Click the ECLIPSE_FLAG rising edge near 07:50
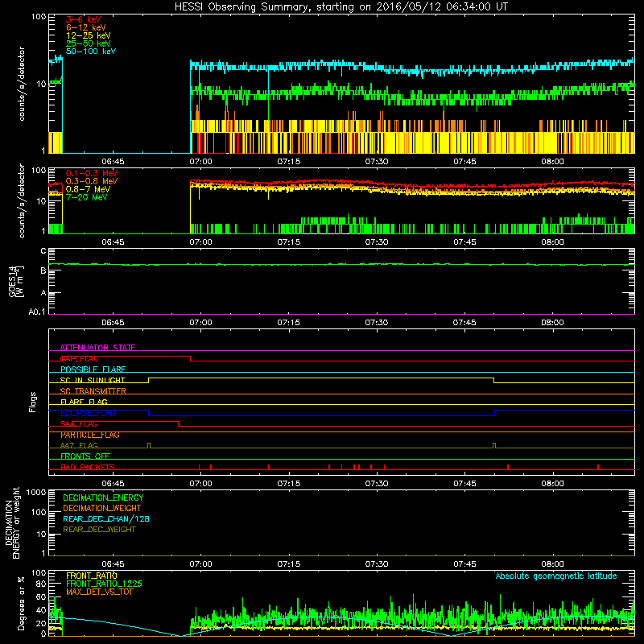The height and width of the screenshot is (644, 644). 495,413
